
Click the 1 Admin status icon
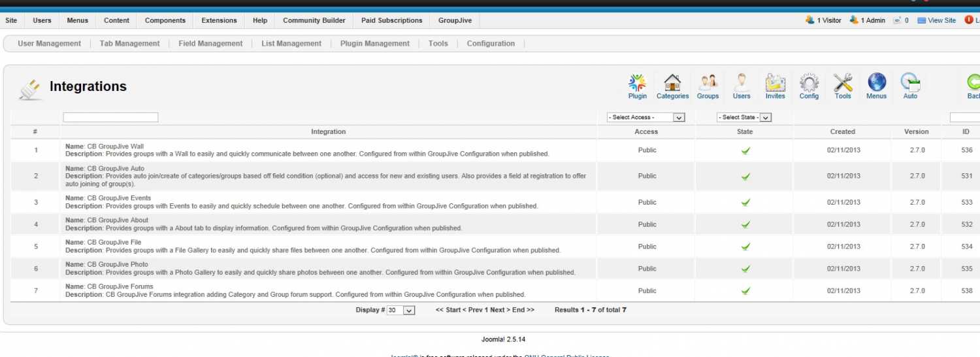point(854,20)
